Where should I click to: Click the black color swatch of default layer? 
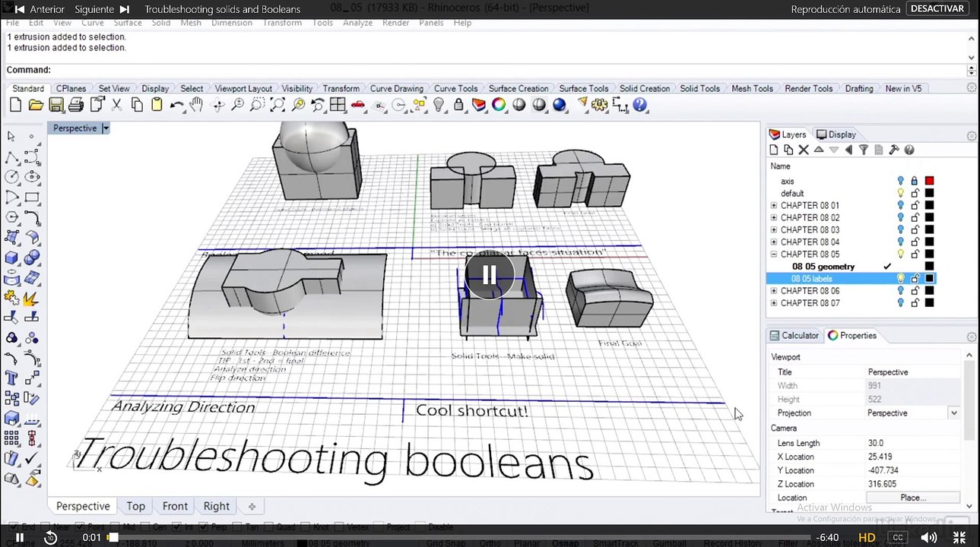tap(929, 194)
